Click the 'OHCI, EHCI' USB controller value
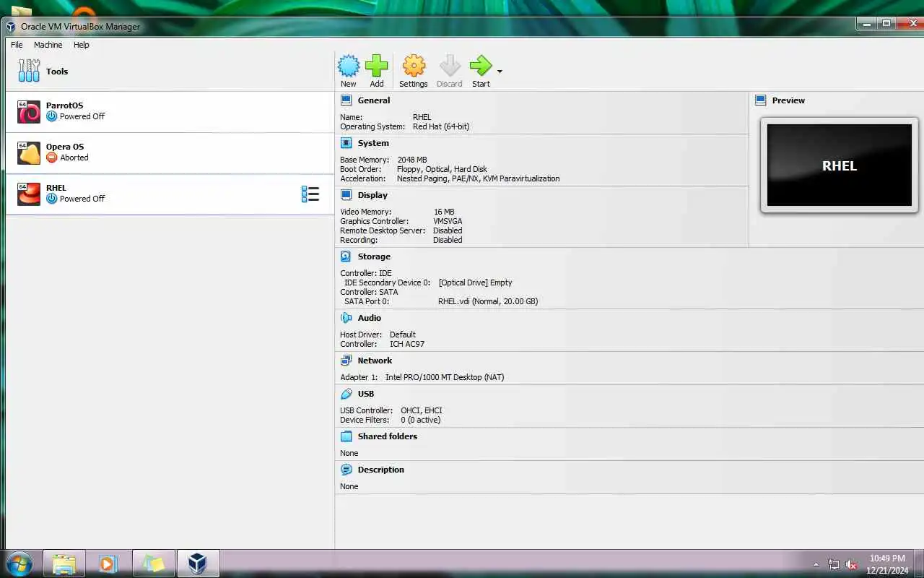This screenshot has width=924, height=578. coord(422,410)
